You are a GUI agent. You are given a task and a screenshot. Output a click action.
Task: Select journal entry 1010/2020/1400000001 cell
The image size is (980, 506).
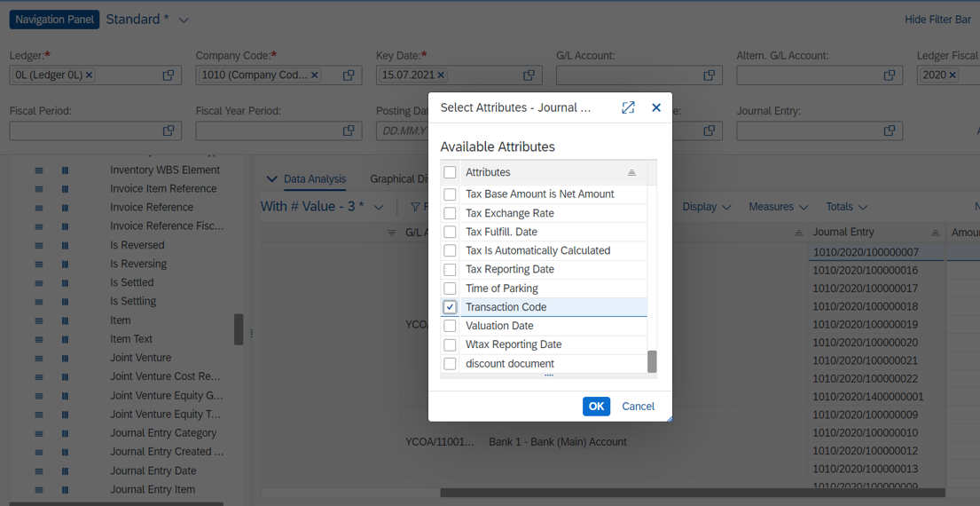[x=874, y=397]
